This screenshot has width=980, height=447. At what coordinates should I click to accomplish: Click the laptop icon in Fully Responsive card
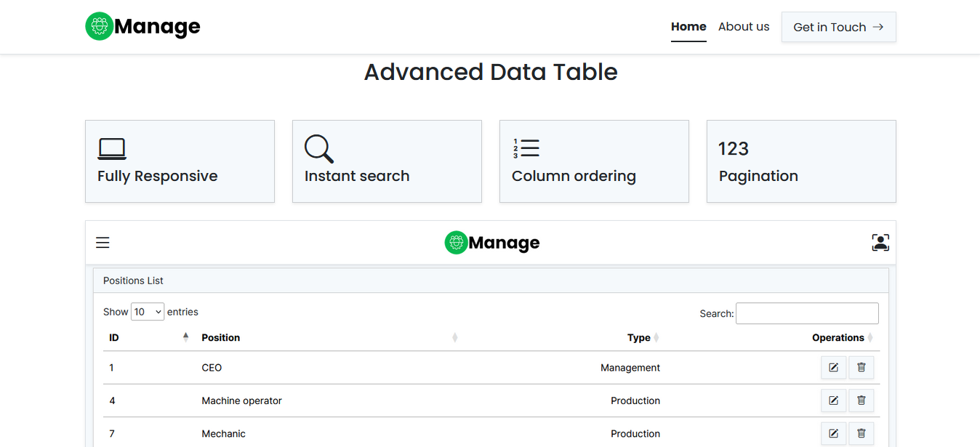112,148
